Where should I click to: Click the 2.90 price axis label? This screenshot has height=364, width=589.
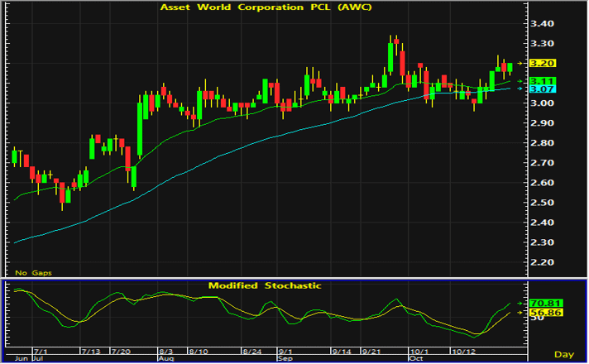pyautogui.click(x=542, y=123)
